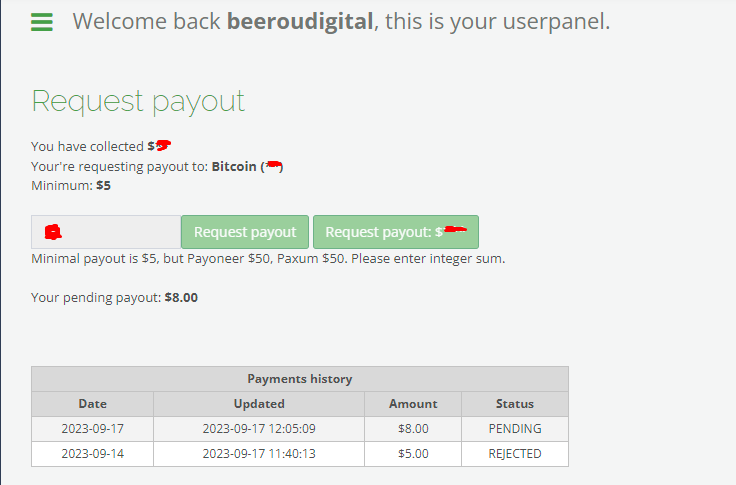The height and width of the screenshot is (485, 736).
Task: Click the Bitcoin payout method text
Action: tap(234, 166)
